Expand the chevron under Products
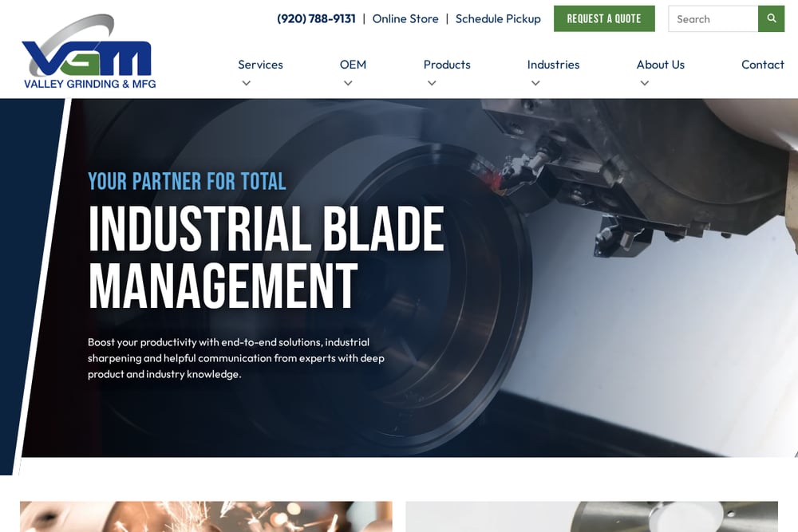The image size is (798, 532). [x=432, y=83]
